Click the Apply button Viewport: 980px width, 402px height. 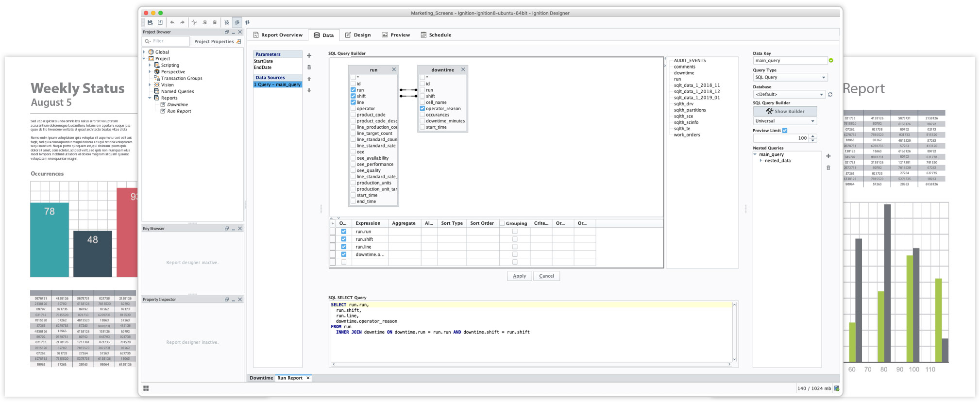click(520, 276)
